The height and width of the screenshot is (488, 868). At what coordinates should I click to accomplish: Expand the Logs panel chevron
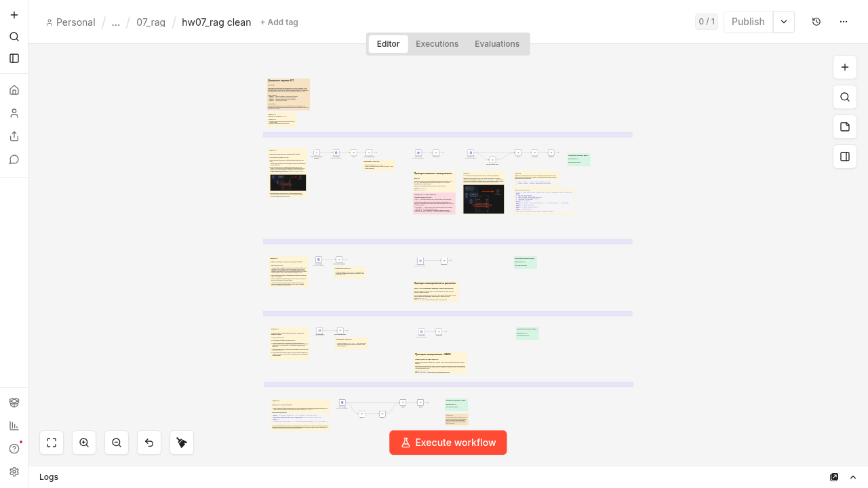click(x=853, y=477)
